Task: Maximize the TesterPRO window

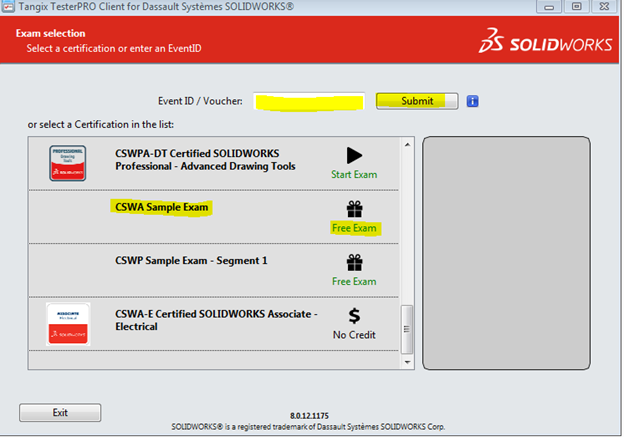Action: [x=577, y=7]
